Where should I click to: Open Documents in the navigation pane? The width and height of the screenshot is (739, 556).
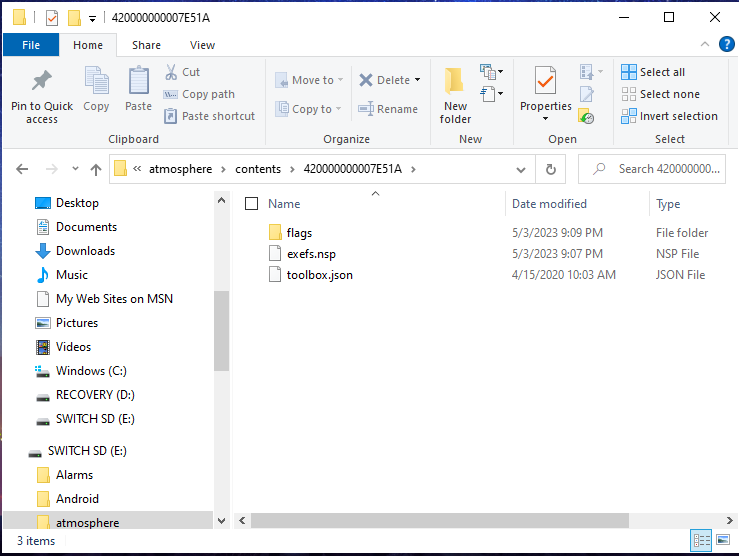pos(86,227)
